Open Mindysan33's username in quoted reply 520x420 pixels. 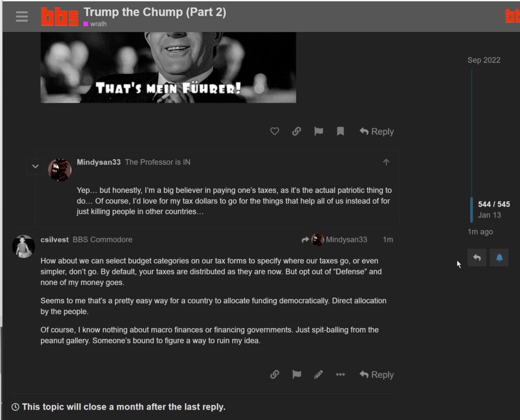[99, 162]
